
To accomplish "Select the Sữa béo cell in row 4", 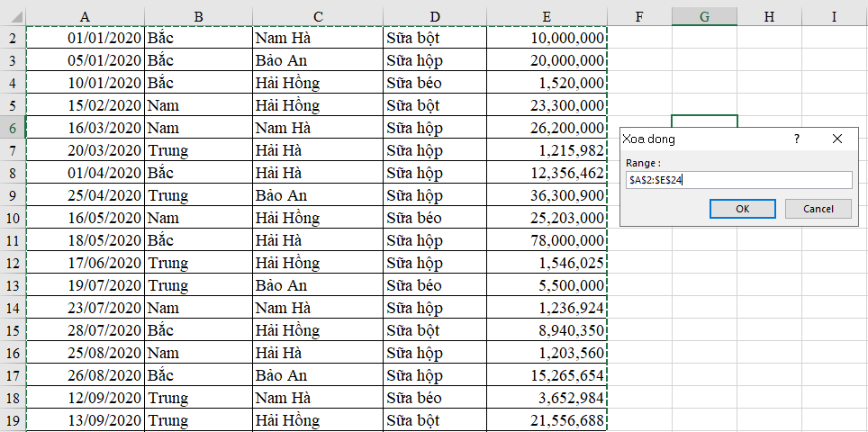I will [434, 83].
